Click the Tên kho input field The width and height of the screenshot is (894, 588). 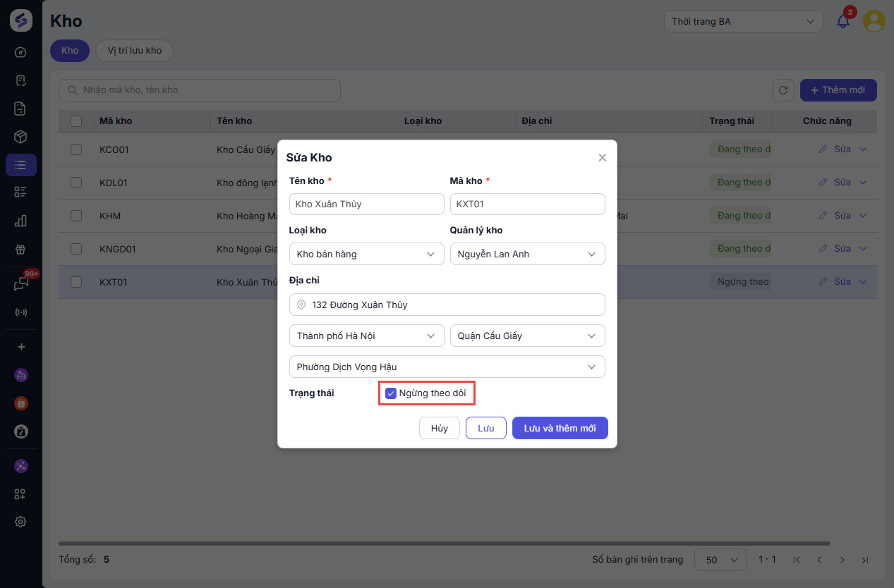click(x=366, y=204)
